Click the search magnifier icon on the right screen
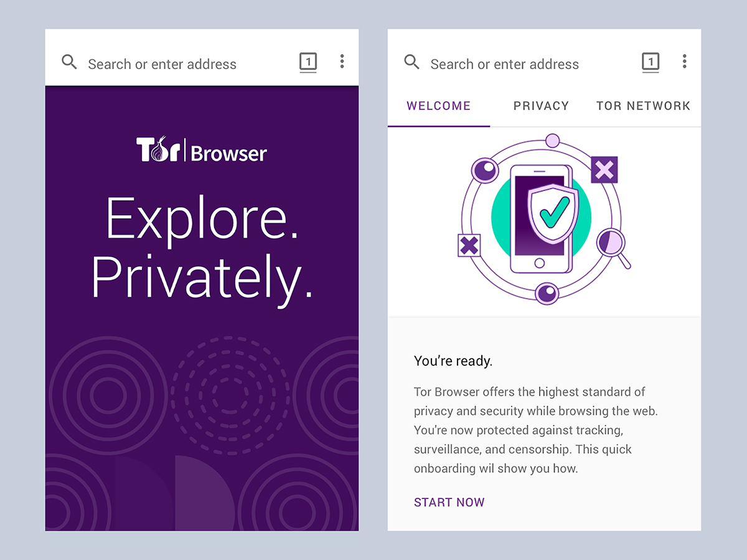 click(x=411, y=62)
